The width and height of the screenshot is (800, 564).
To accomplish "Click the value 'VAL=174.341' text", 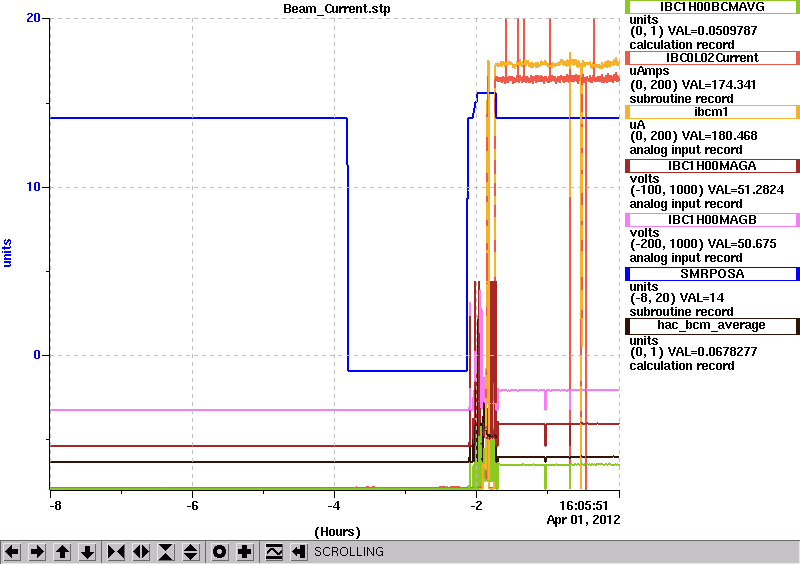I will (x=711, y=85).
